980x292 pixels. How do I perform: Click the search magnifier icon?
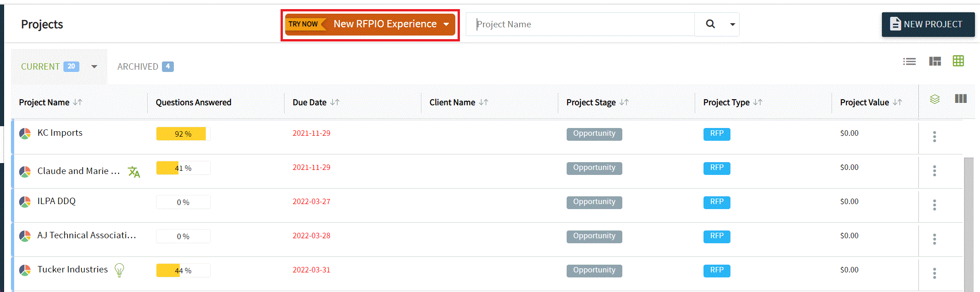710,24
